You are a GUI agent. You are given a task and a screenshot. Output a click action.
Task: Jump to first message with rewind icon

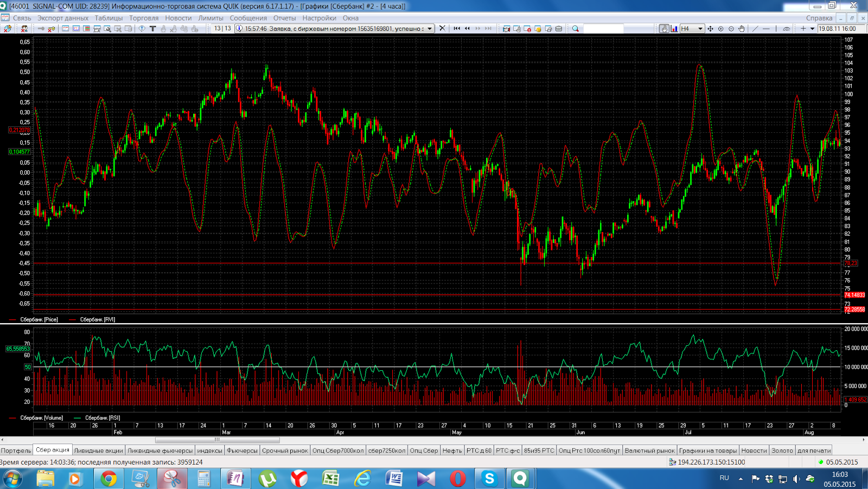[457, 28]
